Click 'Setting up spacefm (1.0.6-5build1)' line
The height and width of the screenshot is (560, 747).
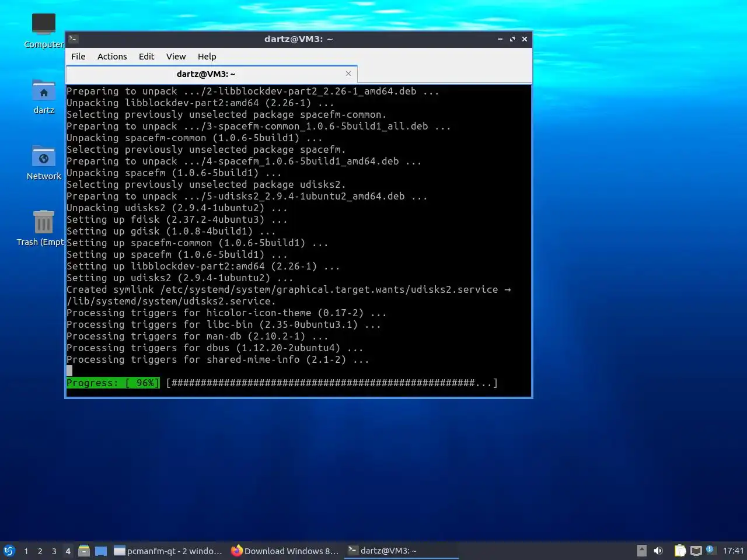(177, 255)
